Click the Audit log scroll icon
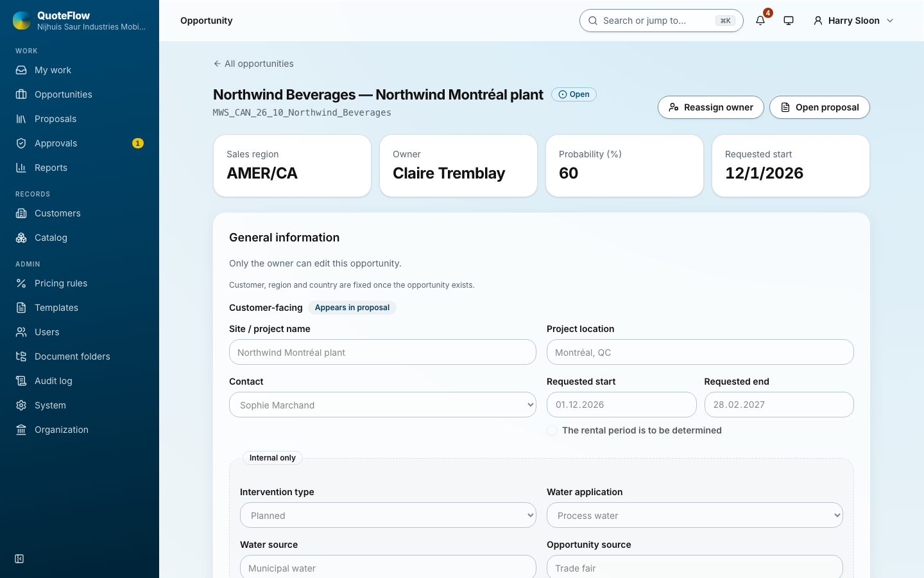The height and width of the screenshot is (578, 924). pyautogui.click(x=21, y=381)
